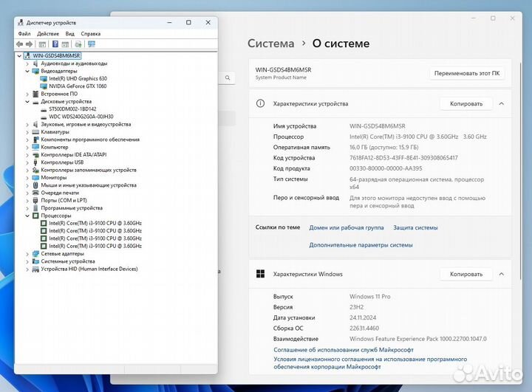532x392 pixels.
Task: Collapse the WIN-GSDS4BM6MSR root node
Action: pyautogui.click(x=19, y=55)
